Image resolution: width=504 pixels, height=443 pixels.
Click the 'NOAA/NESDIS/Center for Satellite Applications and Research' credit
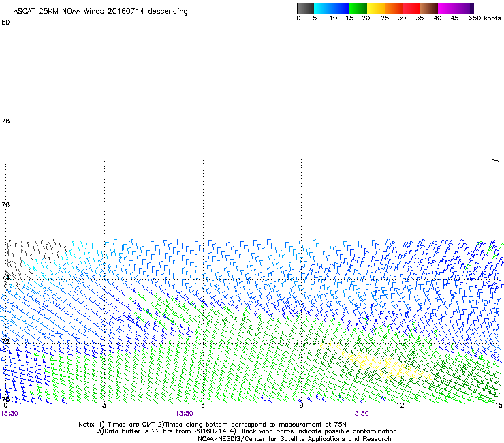[x=294, y=439]
